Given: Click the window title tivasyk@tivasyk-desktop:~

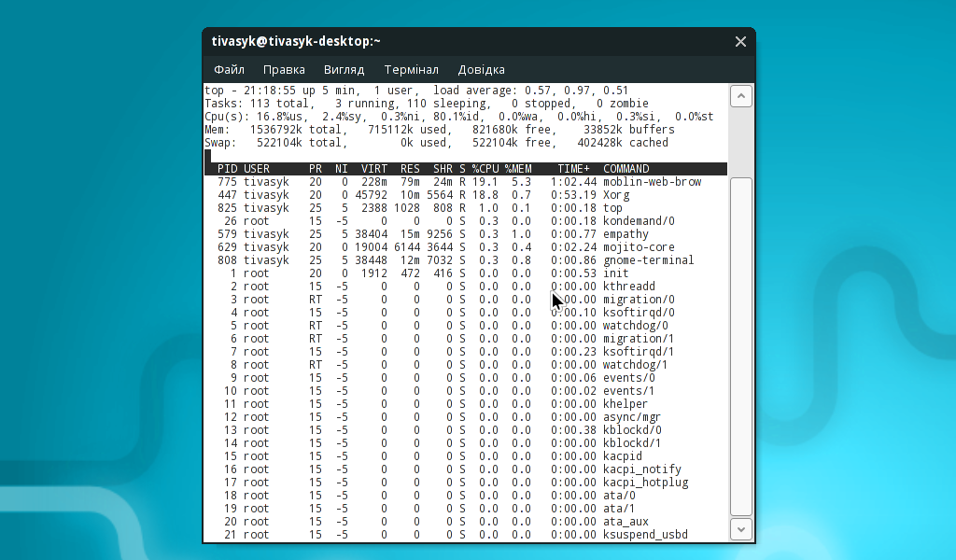Looking at the screenshot, I should (296, 41).
